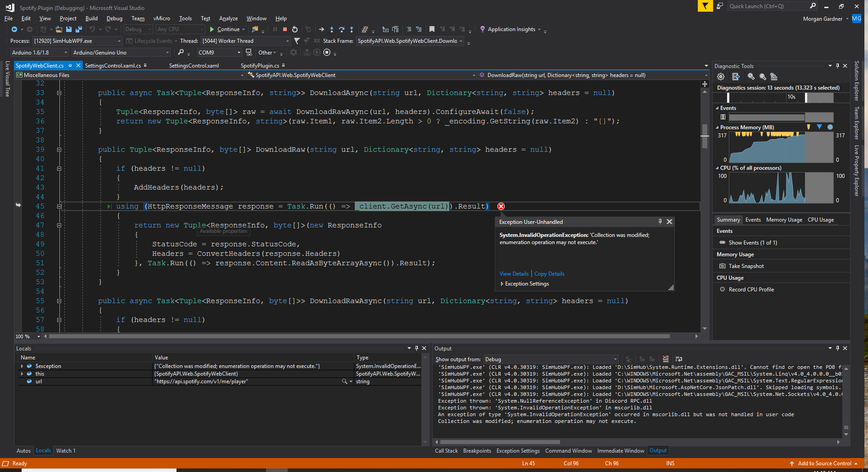Click Reset View chart icon
Screen dimensions: 868x472
click(x=774, y=77)
